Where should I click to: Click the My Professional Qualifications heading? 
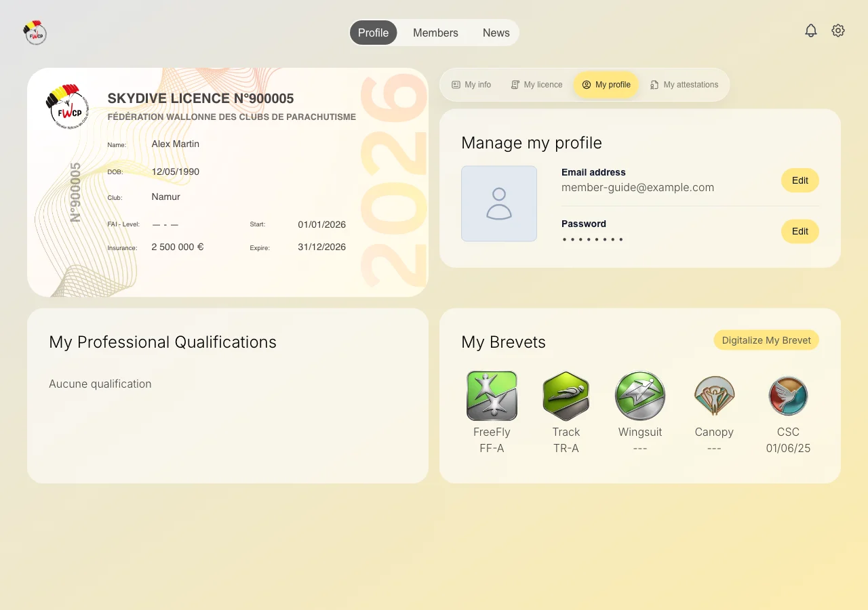point(163,342)
